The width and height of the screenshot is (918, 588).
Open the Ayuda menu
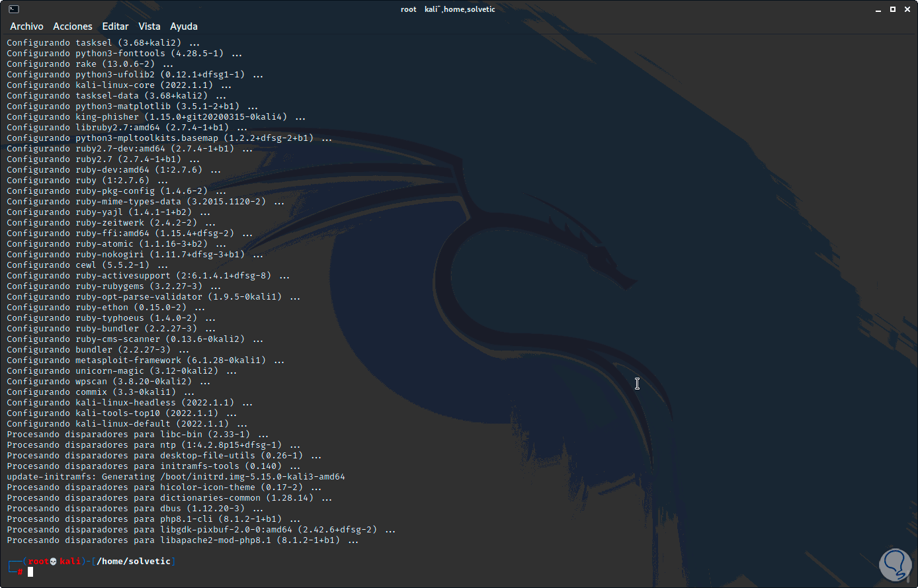[x=184, y=26]
